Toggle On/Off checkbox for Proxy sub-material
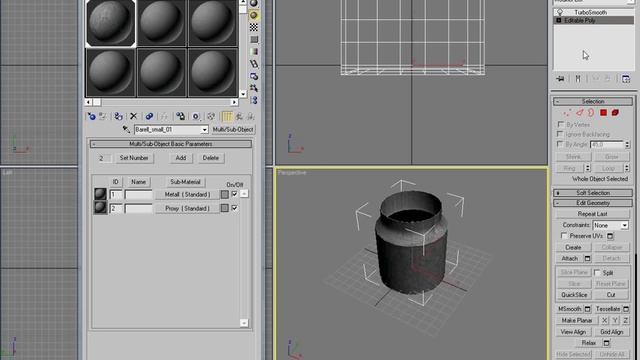The width and height of the screenshot is (640, 360). click(x=235, y=208)
